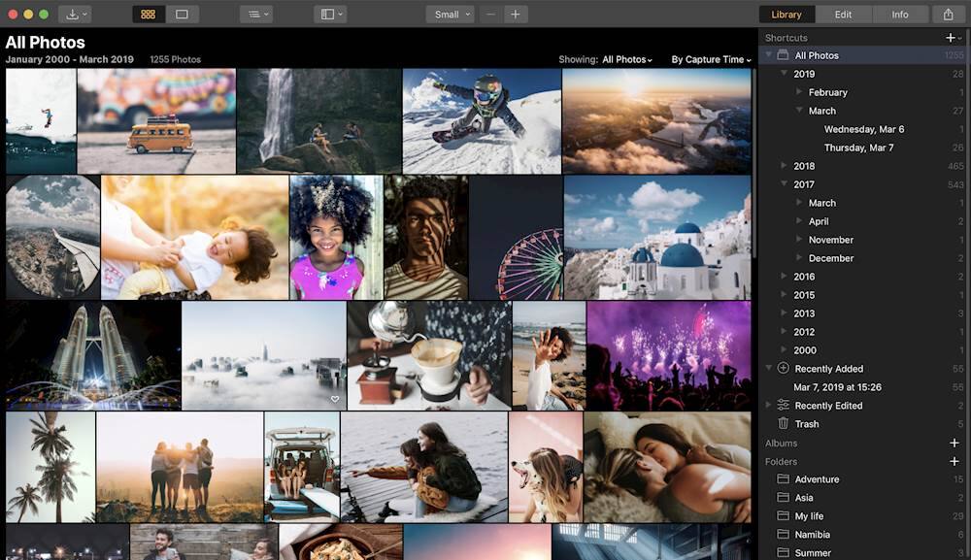971x560 pixels.
Task: Decrease thumbnail size with minus button
Action: [x=491, y=15]
